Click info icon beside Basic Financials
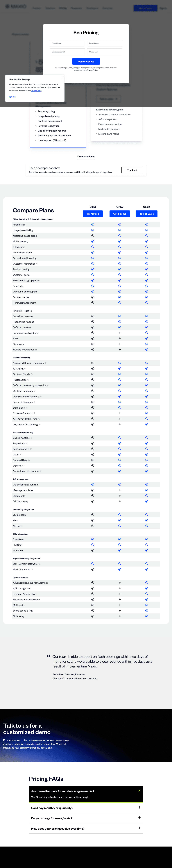The height and width of the screenshot is (868, 172). click(x=31, y=438)
